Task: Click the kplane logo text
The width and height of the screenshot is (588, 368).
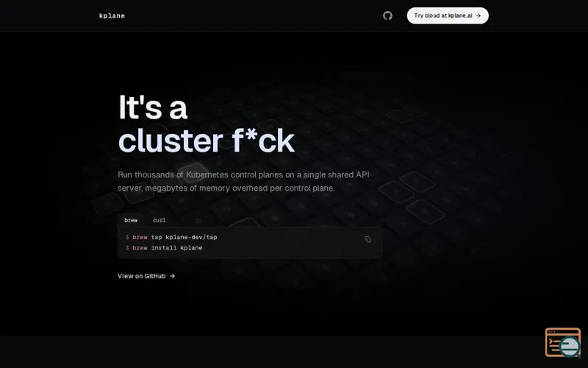Action: (112, 15)
